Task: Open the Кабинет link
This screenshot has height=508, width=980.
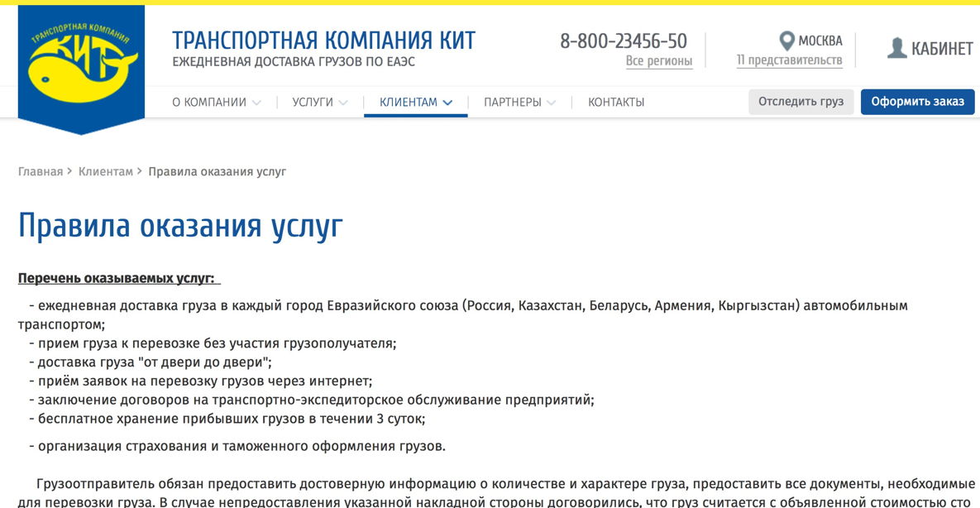Action: tap(942, 49)
